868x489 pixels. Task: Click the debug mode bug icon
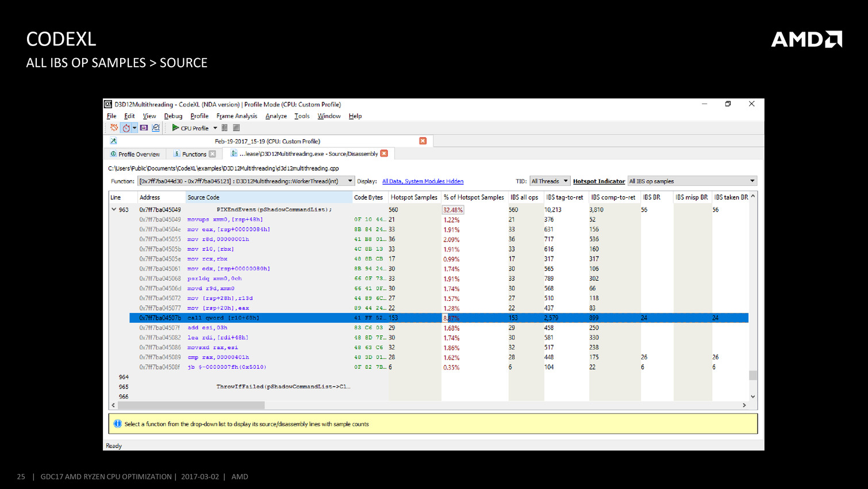click(114, 128)
